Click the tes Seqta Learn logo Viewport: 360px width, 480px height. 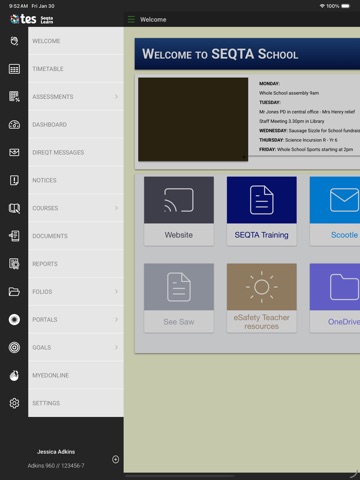[32, 19]
